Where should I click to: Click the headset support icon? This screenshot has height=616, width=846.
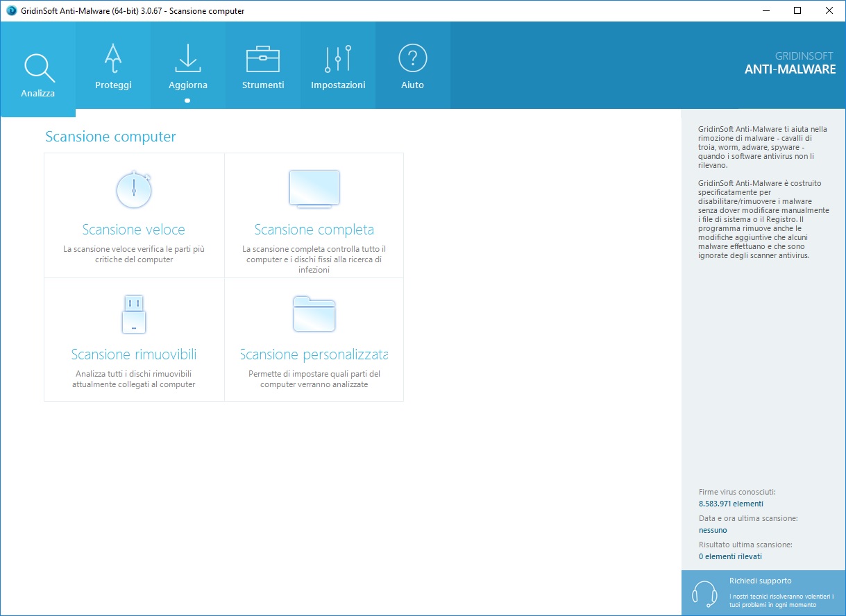(704, 593)
